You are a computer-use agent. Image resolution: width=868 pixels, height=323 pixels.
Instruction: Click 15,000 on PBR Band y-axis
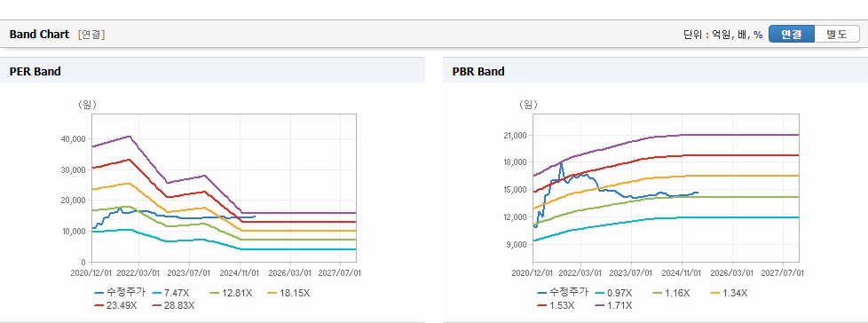(x=514, y=190)
